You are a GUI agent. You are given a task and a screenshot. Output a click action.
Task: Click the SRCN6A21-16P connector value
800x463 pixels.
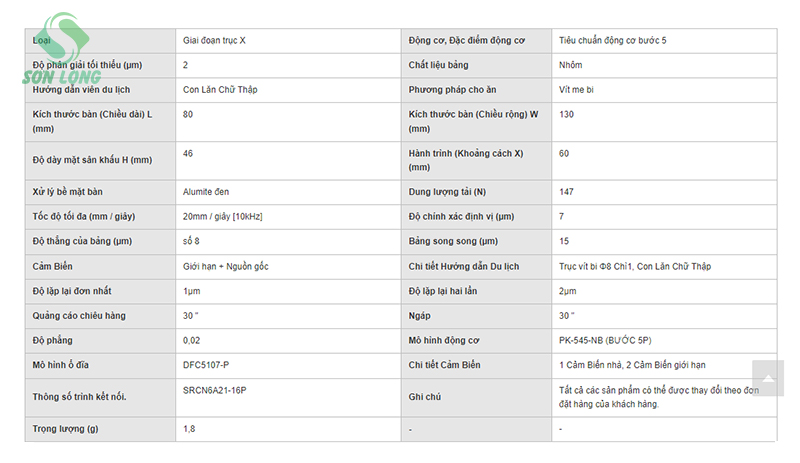[215, 391]
